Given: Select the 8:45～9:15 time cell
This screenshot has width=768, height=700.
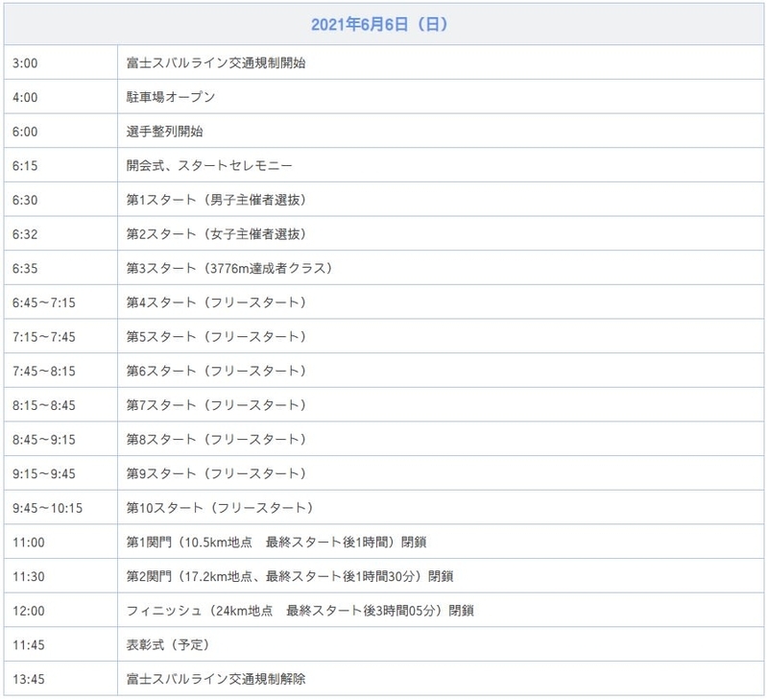Looking at the screenshot, I should coord(60,440).
